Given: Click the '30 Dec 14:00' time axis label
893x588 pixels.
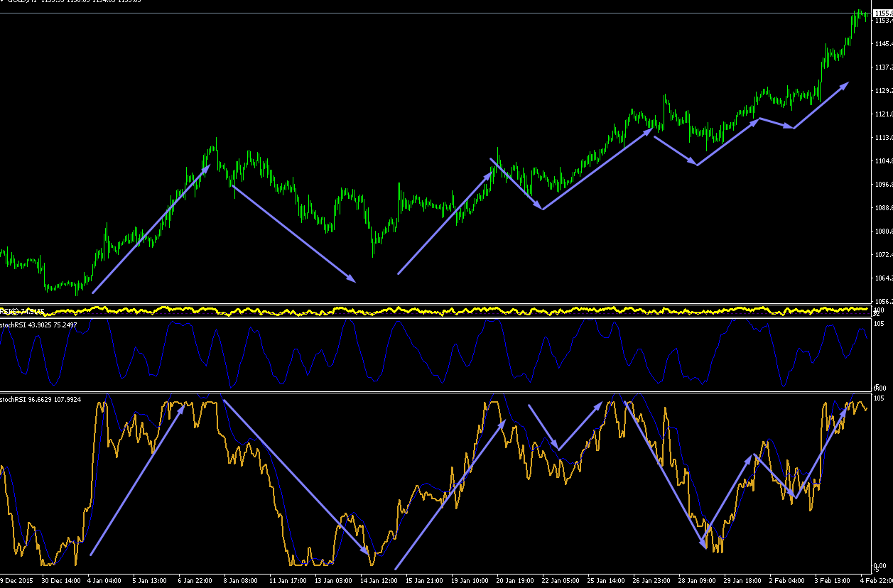Looking at the screenshot, I should point(62,581).
